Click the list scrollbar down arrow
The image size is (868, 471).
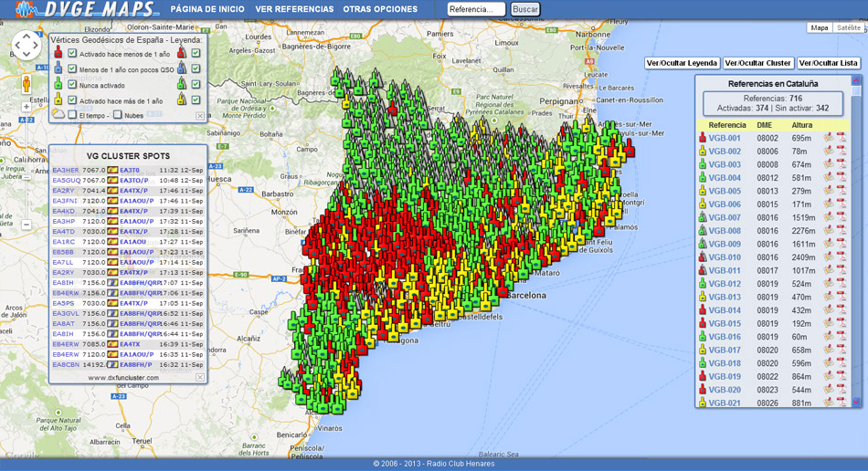tap(856, 402)
